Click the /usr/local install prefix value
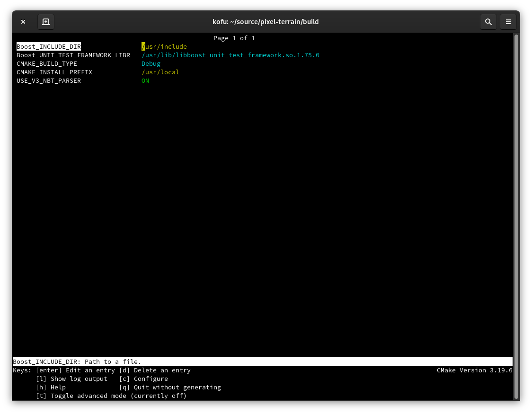 [160, 72]
